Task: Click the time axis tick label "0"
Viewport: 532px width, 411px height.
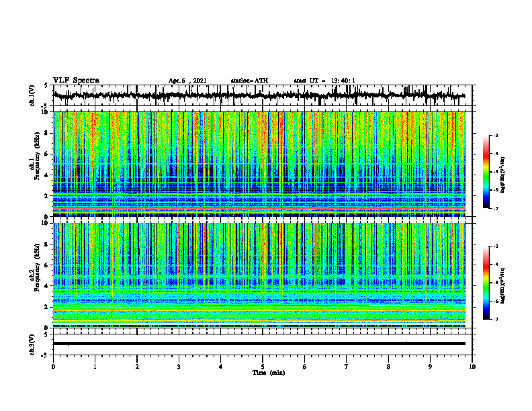Action: click(x=53, y=367)
